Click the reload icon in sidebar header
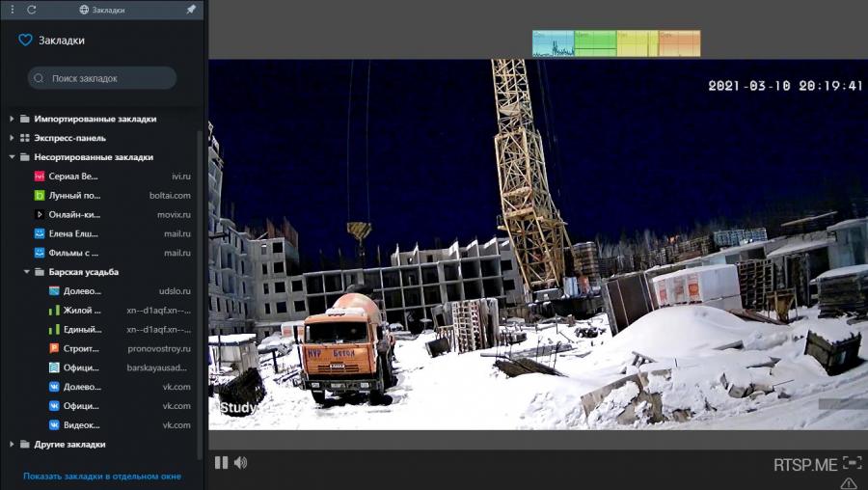Image resolution: width=868 pixels, height=490 pixels. pos(31,9)
